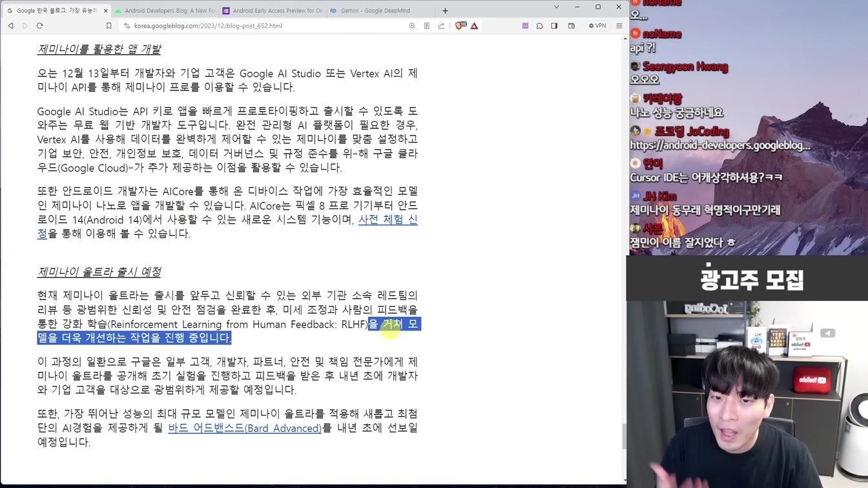868x488 pixels.
Task: Close the Google 한국 블로그 tab
Action: coord(105,10)
